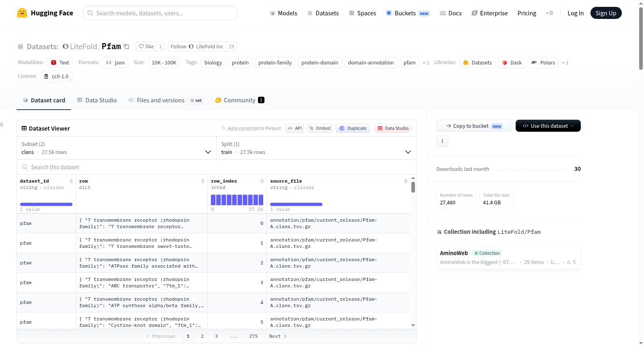Screen dimensions: 644x347
Task: Open Buckets in top navigation
Action: [408, 13]
